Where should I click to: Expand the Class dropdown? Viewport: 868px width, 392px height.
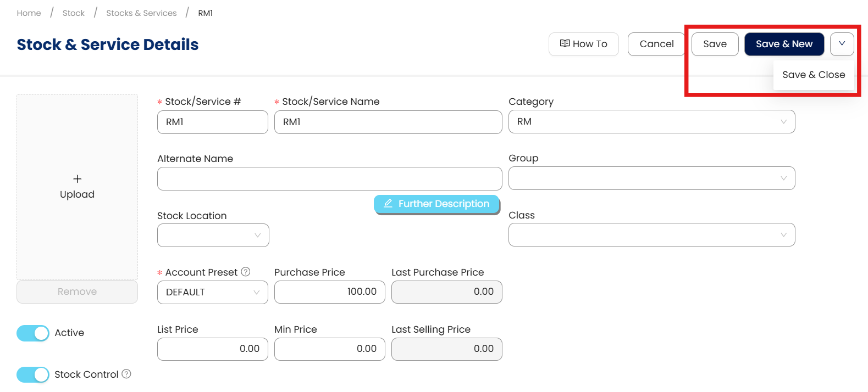pyautogui.click(x=651, y=235)
